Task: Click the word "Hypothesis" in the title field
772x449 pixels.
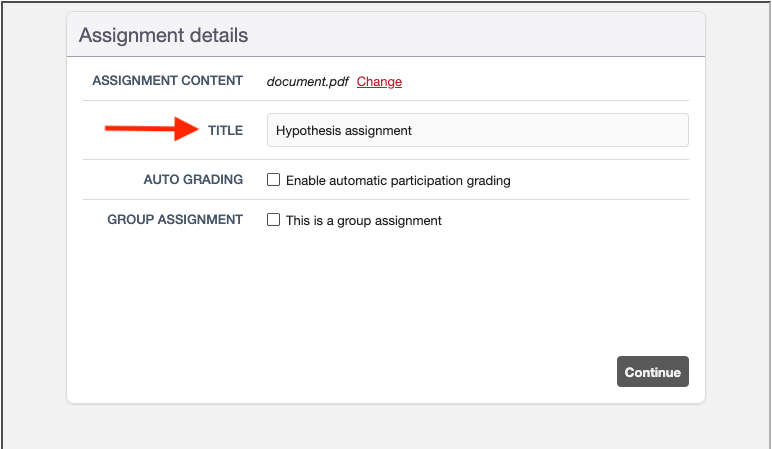Action: (x=308, y=131)
